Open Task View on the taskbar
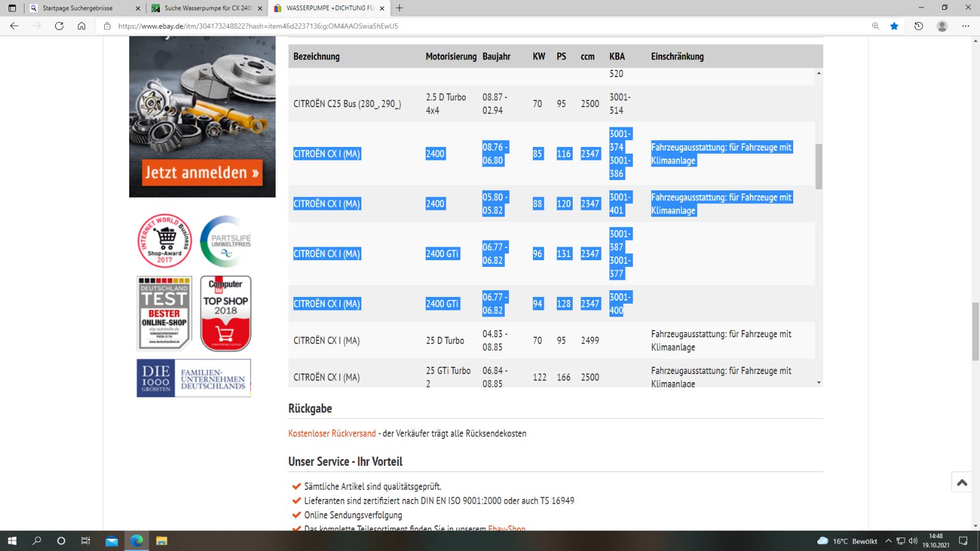This screenshot has height=551, width=980. tap(86, 541)
